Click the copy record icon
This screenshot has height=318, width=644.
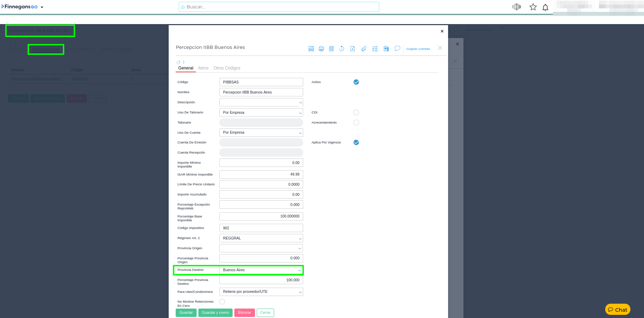331,49
